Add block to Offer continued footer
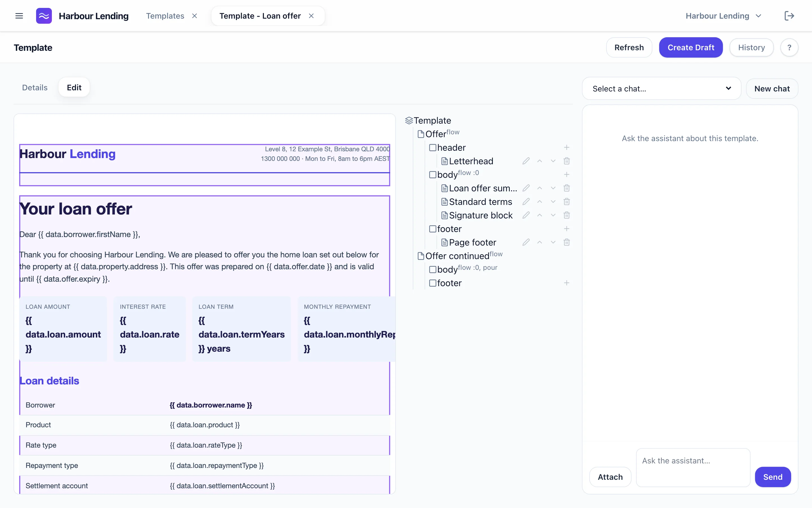The width and height of the screenshot is (812, 508). [x=566, y=283]
